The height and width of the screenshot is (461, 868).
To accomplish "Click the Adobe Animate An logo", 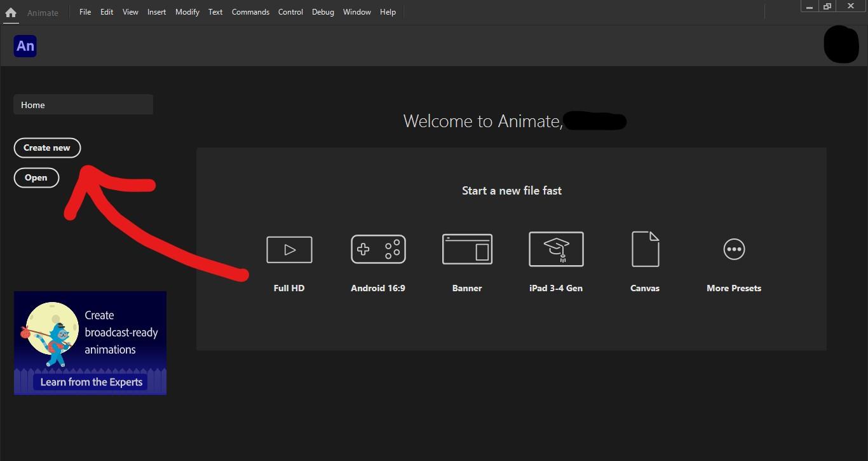I will pos(25,46).
